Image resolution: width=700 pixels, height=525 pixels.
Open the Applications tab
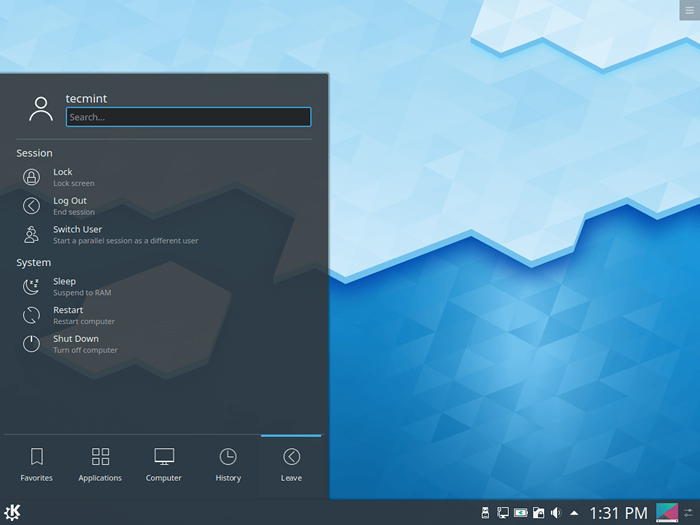pos(100,465)
